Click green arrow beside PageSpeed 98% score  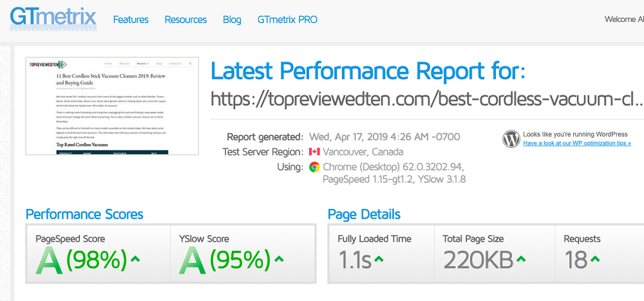[135, 259]
